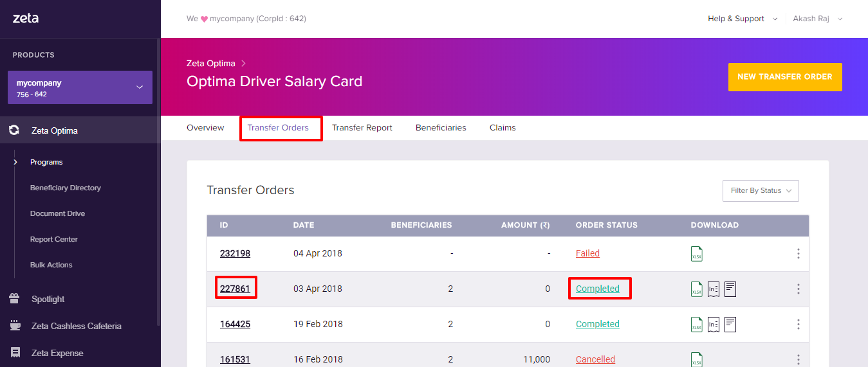The image size is (868, 367).
Task: Open more options for order 164425
Action: [799, 325]
